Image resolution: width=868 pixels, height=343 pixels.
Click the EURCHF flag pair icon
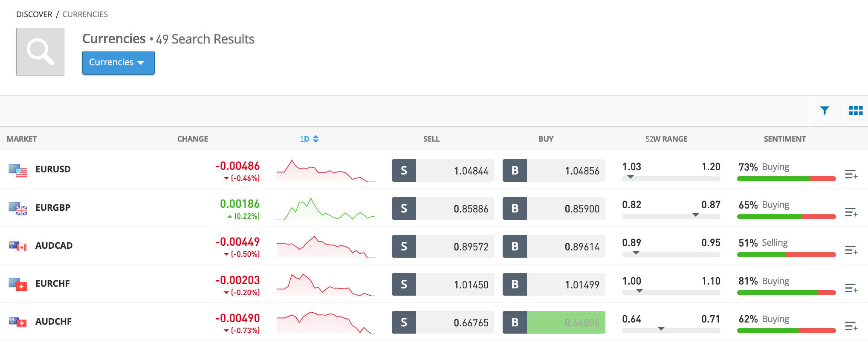pyautogui.click(x=18, y=284)
